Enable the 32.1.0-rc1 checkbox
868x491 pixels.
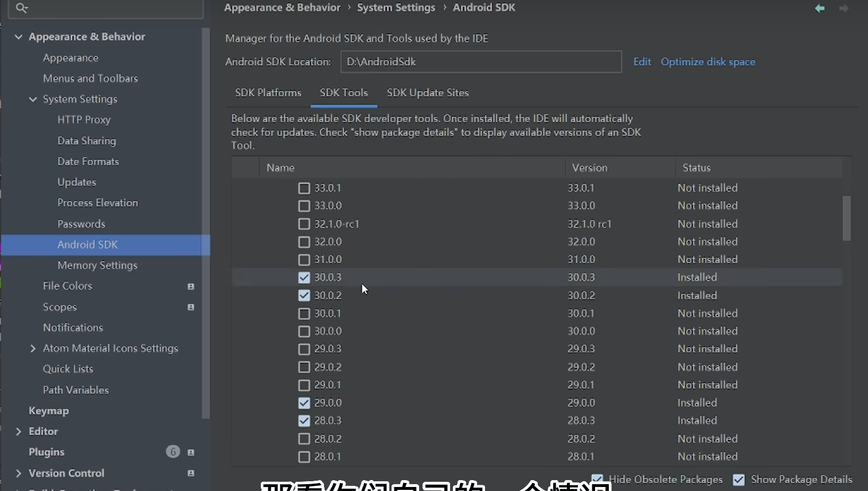coord(304,224)
